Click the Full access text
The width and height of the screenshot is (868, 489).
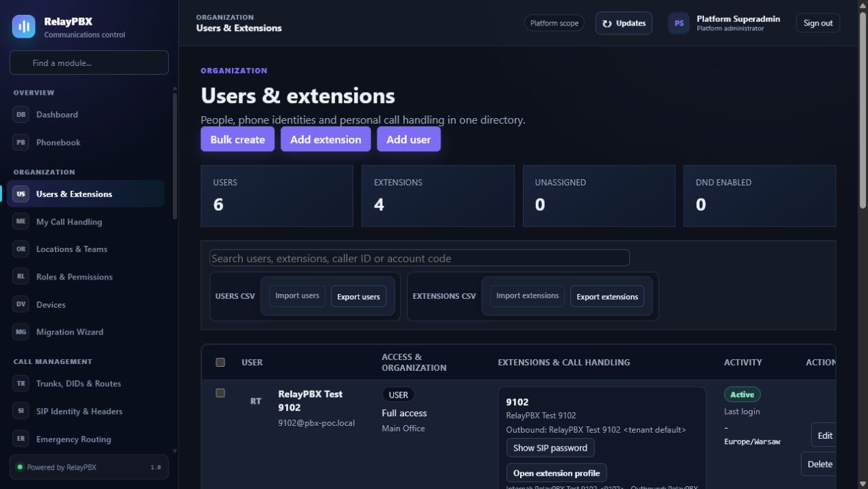pos(404,413)
